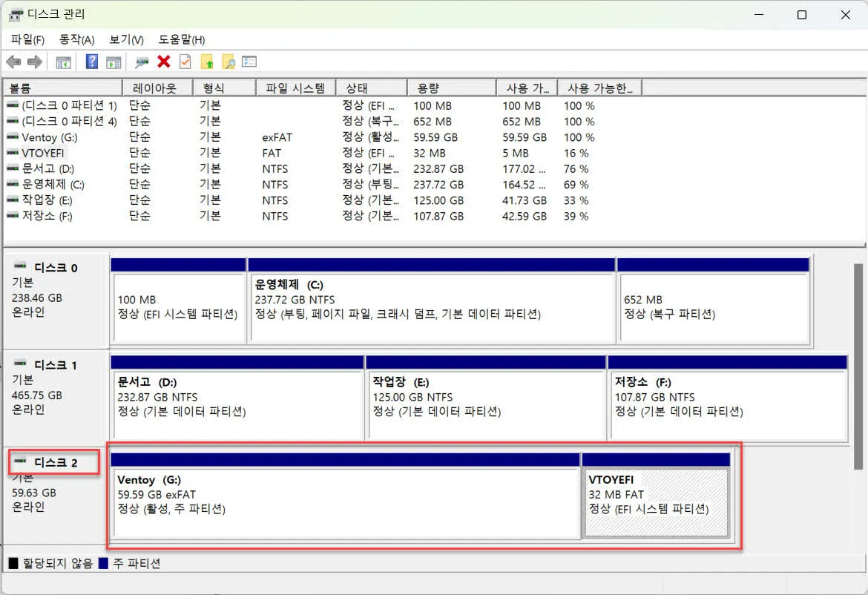Click the red X delete icon
Image resolution: width=868 pixels, height=595 pixels.
point(164,62)
